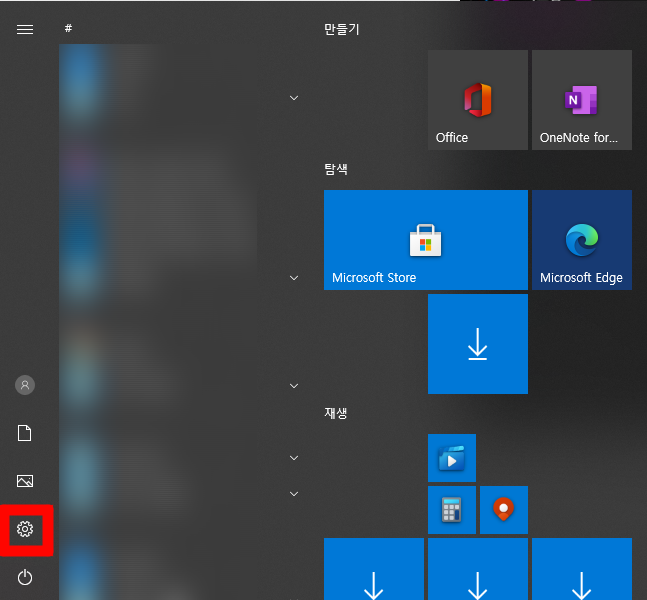The height and width of the screenshot is (600, 647).
Task: Open the Maps tile with the red pin
Action: [x=504, y=510]
